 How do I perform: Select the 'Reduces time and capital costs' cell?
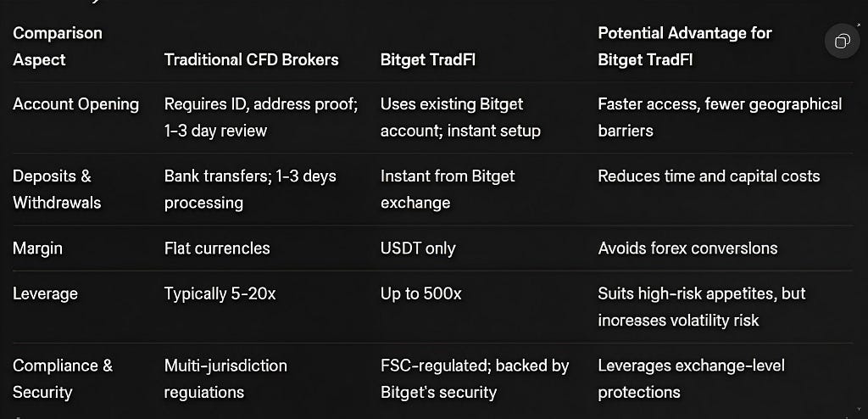point(709,176)
